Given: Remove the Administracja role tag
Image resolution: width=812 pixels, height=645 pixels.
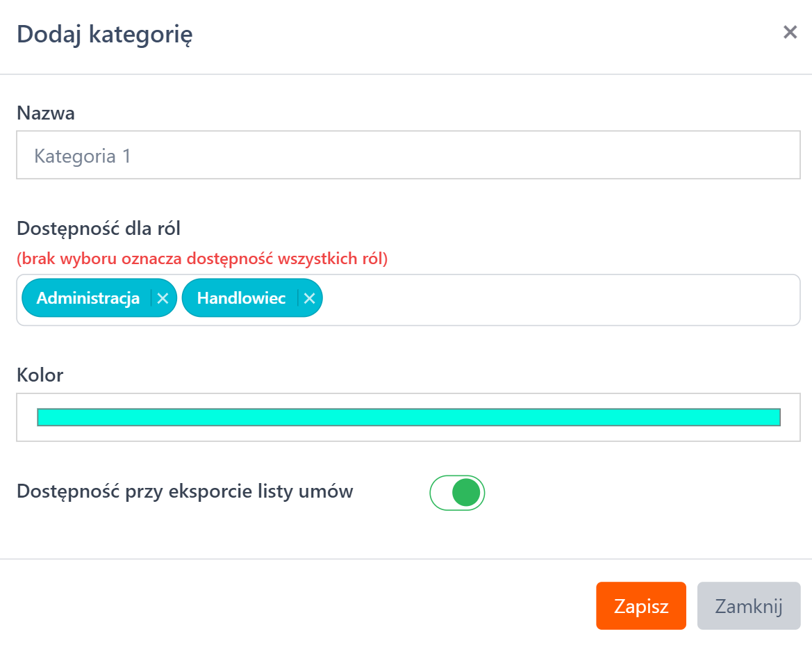Looking at the screenshot, I should [163, 298].
